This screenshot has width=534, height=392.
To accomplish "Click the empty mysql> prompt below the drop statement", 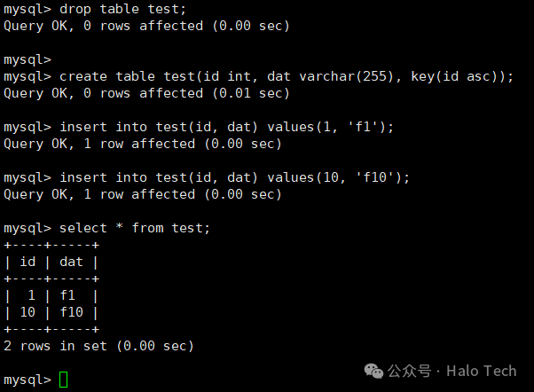I will click(27, 60).
